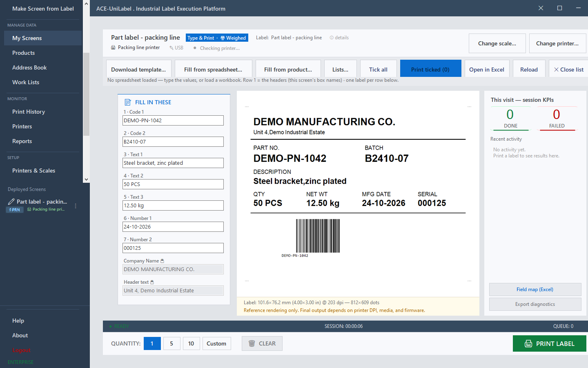Image resolution: width=588 pixels, height=368 pixels.
Task: Click the Type & Print Weighed badge
Action: point(216,38)
